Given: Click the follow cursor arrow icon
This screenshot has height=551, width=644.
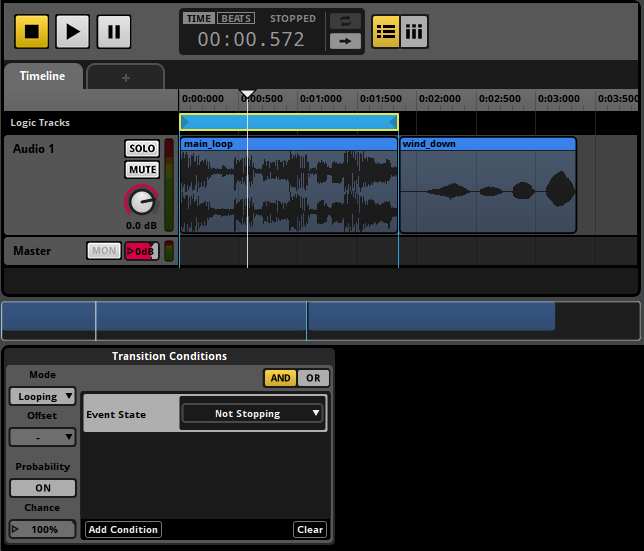Looking at the screenshot, I should [345, 41].
